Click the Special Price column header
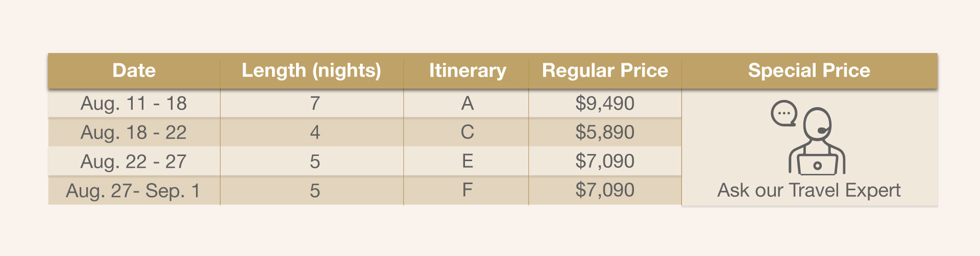 810,70
